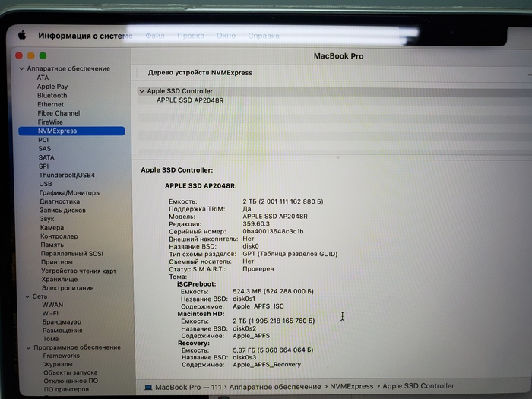Image resolution: width=532 pixels, height=399 pixels.
Task: Select Frameworks in the sidebar
Action: 62,356
